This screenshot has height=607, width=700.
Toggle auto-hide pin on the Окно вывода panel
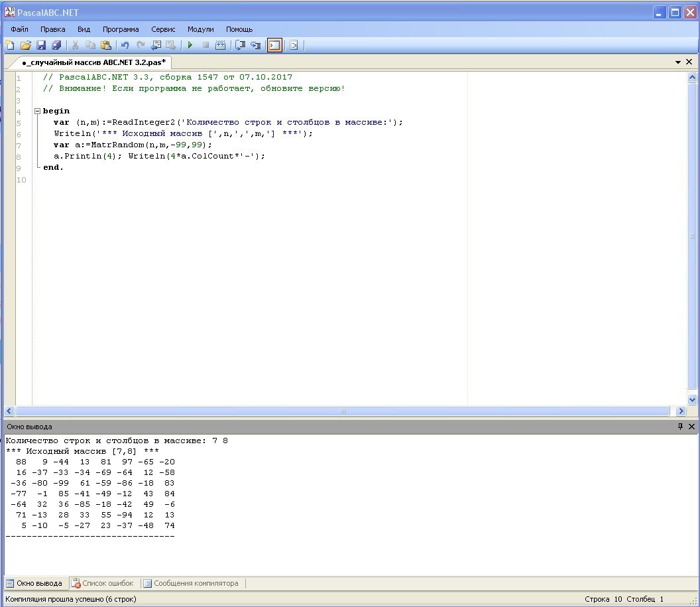tap(679, 427)
